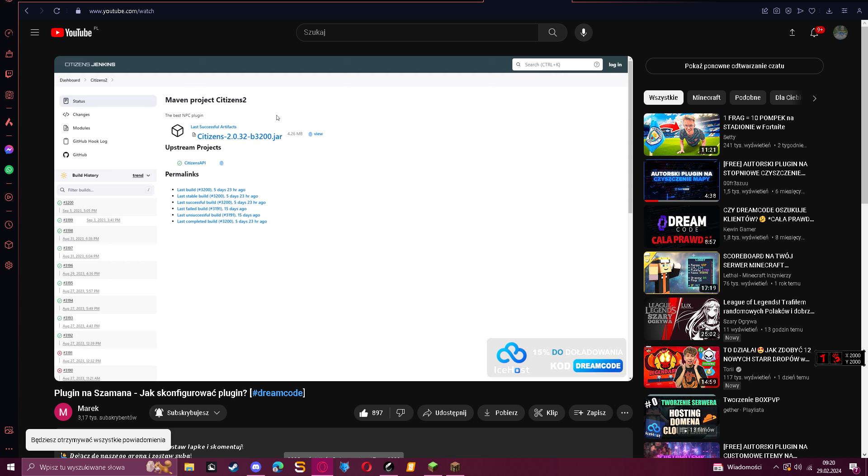Open the notifications bell
Screen dimensions: 868x476
(814, 33)
